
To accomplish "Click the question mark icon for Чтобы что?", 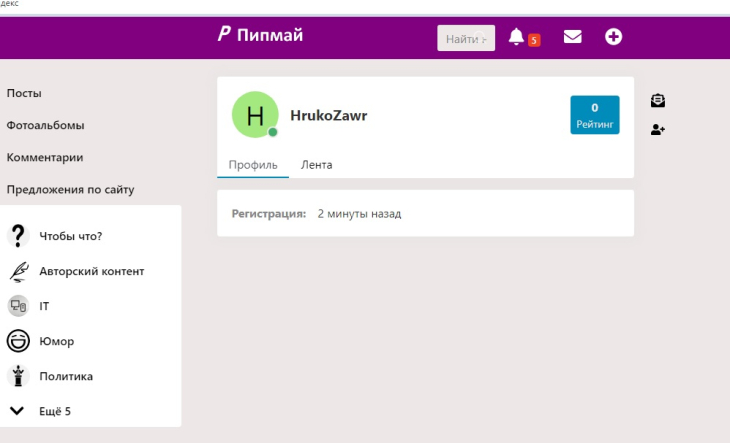I will pos(18,236).
